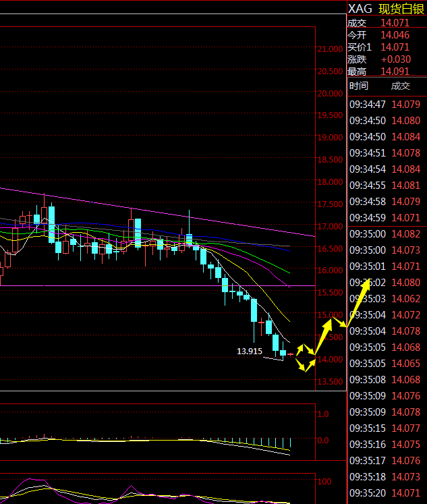The image size is (427, 504).
Task: Select the 09:35:03 tick time
Action: click(x=368, y=299)
